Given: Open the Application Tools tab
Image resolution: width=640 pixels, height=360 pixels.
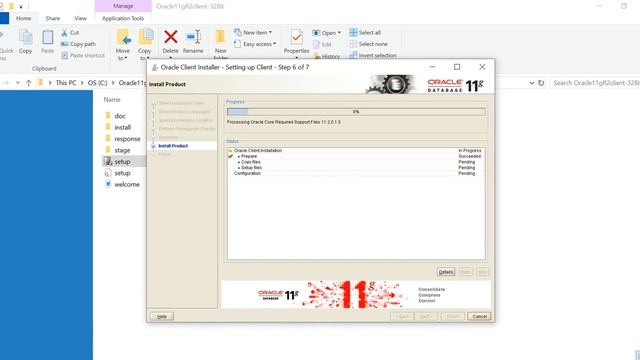Looking at the screenshot, I should 123,18.
